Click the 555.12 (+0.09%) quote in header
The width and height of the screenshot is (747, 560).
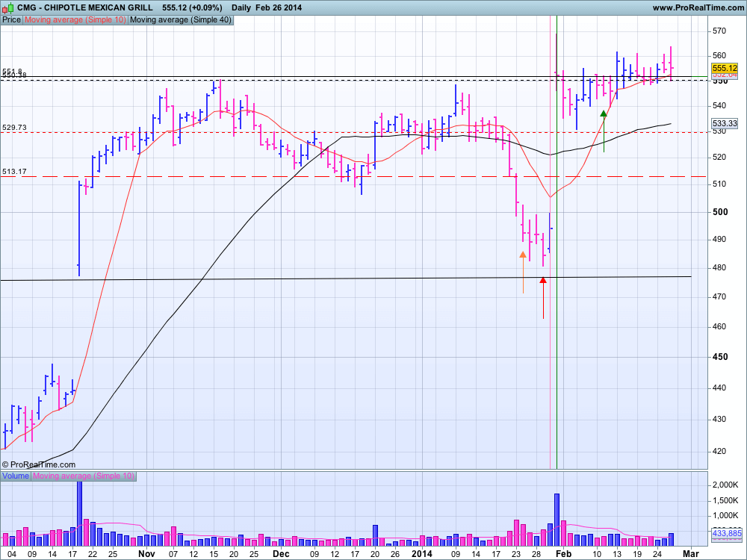coord(192,7)
